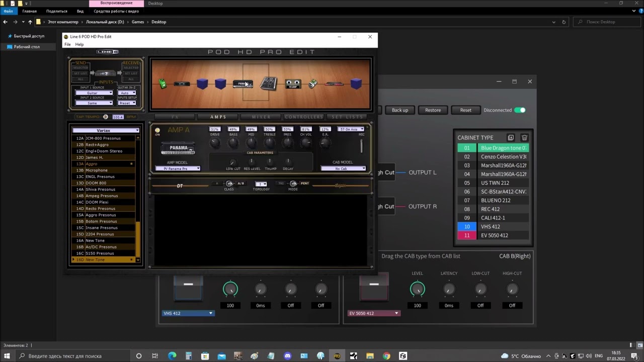
Task: Select the green stomp pedal in signal chain
Action: point(163,83)
